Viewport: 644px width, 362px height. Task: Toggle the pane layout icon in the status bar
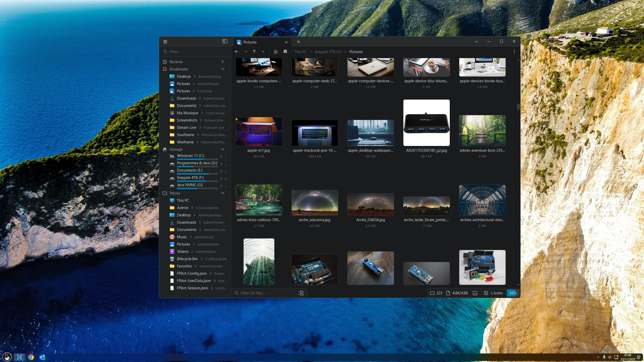[475, 293]
